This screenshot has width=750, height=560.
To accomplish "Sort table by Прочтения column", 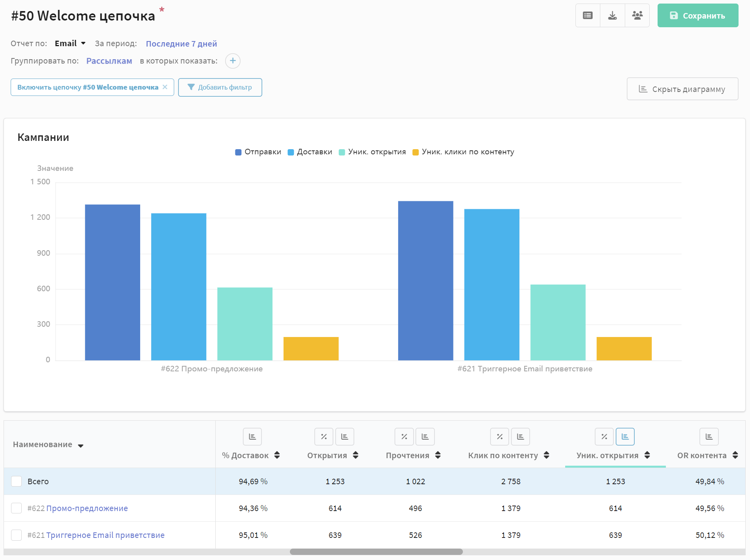I will (x=438, y=455).
